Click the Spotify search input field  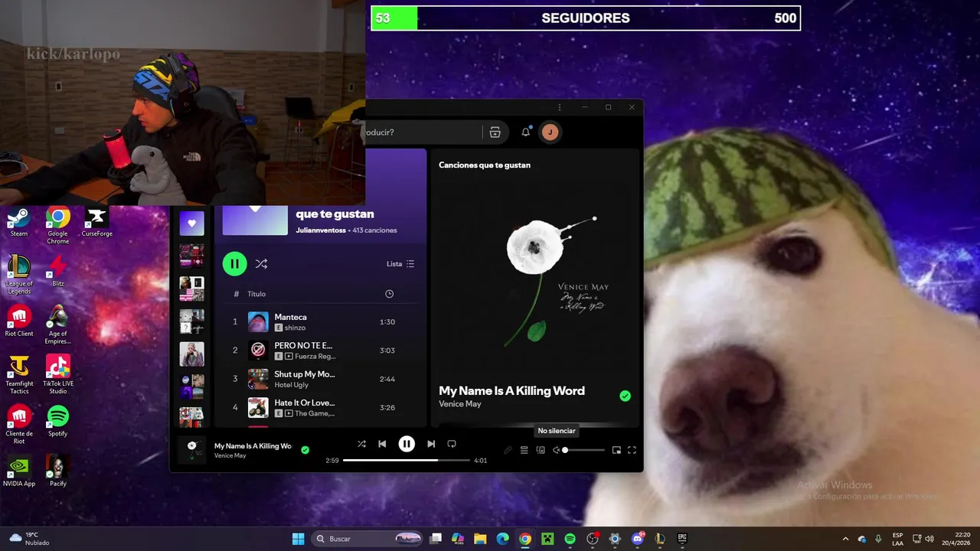pyautogui.click(x=423, y=132)
